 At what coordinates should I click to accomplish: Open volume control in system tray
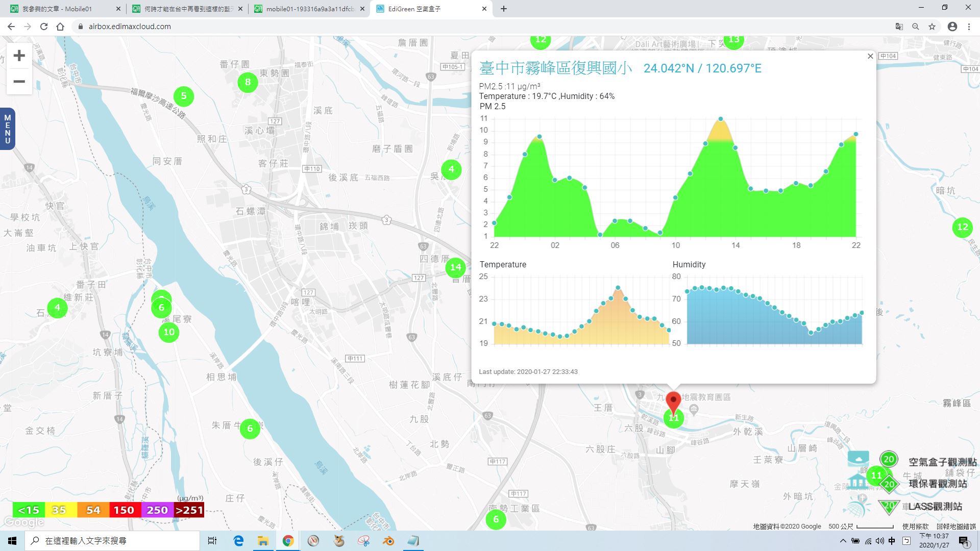tap(879, 541)
